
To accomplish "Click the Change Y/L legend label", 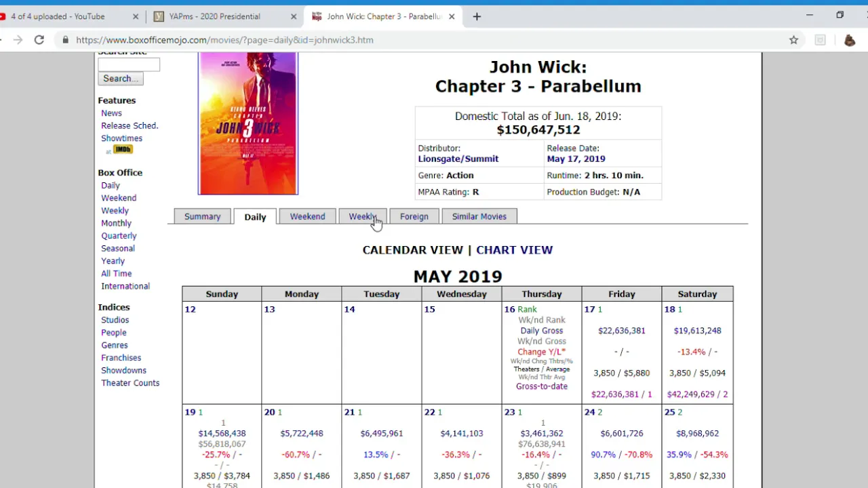I will (x=541, y=352).
